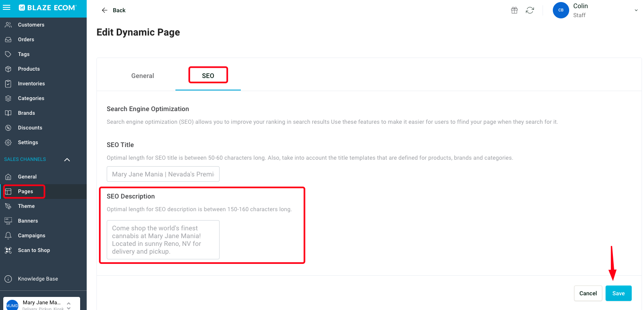Open the hamburger menu icon
The image size is (644, 310).
click(7, 7)
